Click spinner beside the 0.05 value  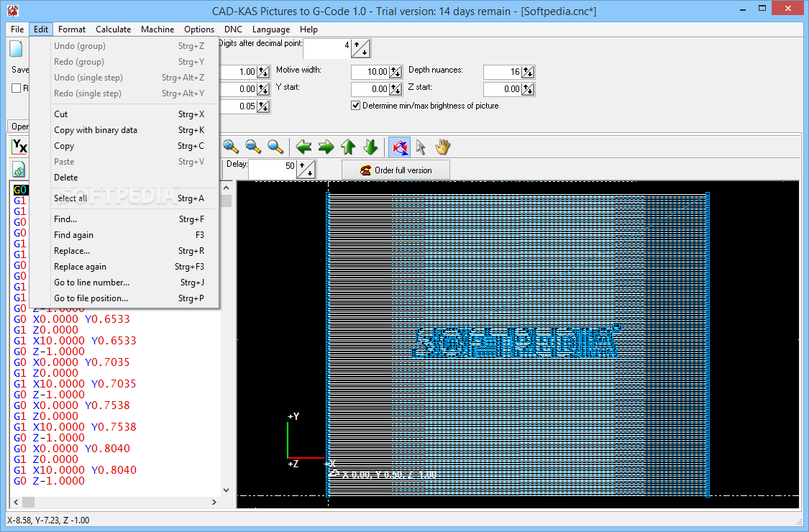264,106
